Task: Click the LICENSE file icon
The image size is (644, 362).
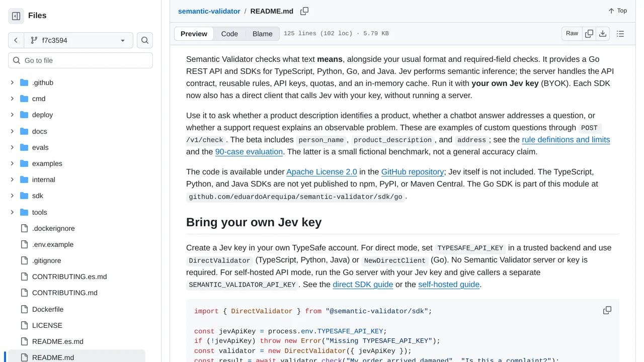Action: [x=24, y=325]
